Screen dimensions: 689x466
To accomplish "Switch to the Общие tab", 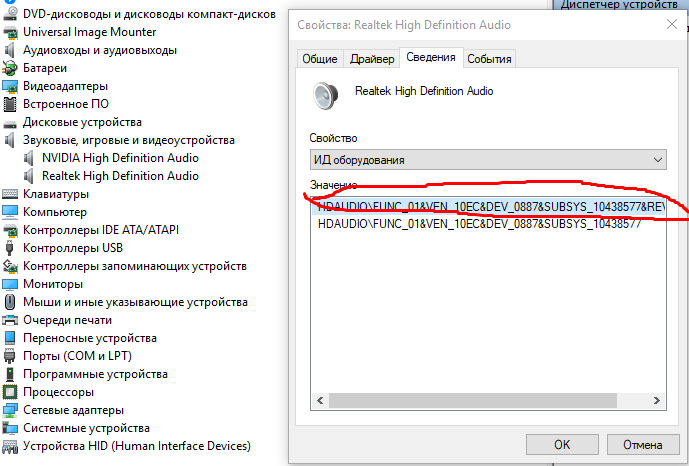I will [x=320, y=59].
